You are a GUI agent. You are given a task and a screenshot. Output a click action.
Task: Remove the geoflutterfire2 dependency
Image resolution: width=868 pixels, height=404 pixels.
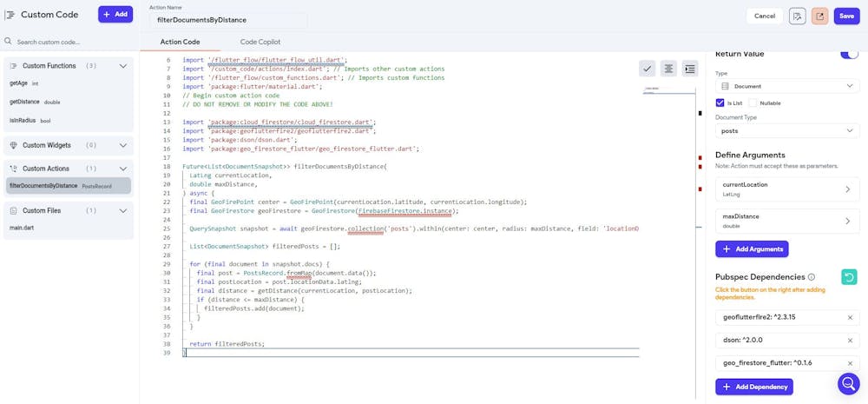[x=850, y=317]
